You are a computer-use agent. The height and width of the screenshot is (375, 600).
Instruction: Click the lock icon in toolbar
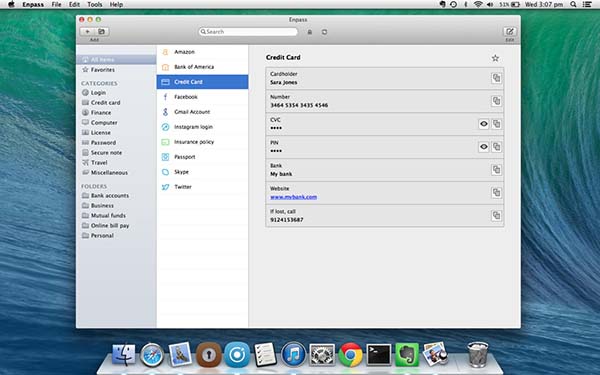click(310, 32)
